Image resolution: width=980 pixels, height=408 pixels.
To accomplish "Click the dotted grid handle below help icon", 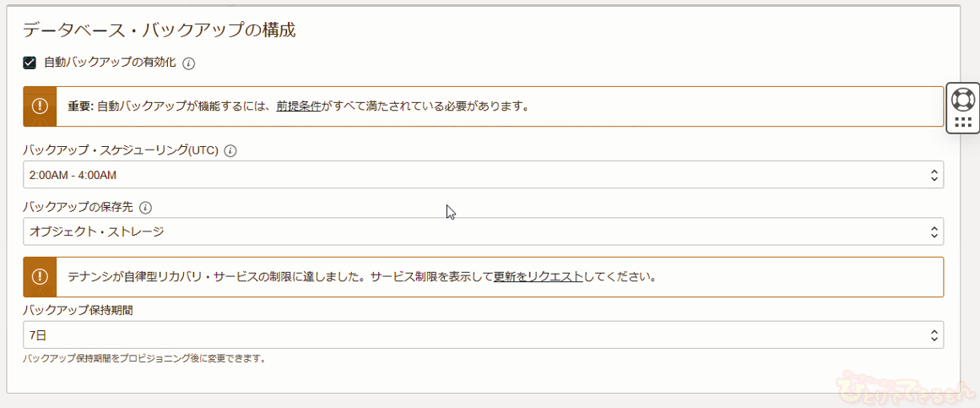I will (962, 122).
